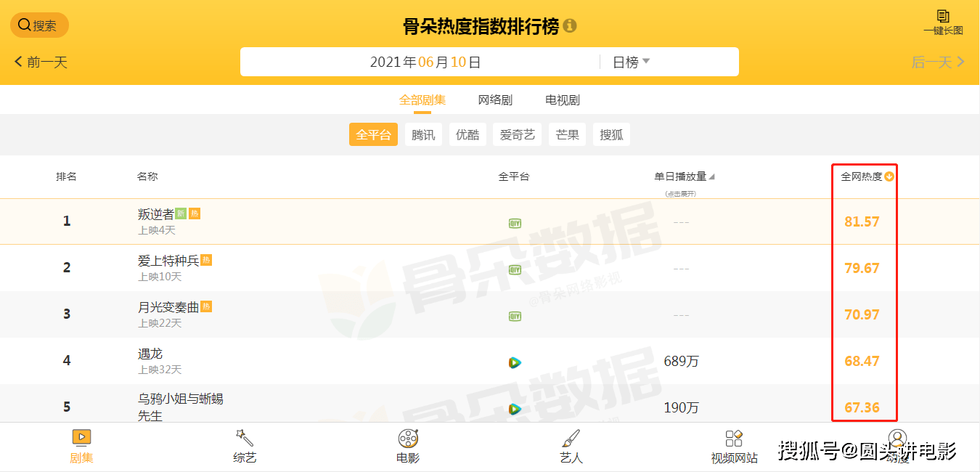Screen dimensions: 980x472
Task: Open the show 遇龙
Action: click(x=150, y=354)
